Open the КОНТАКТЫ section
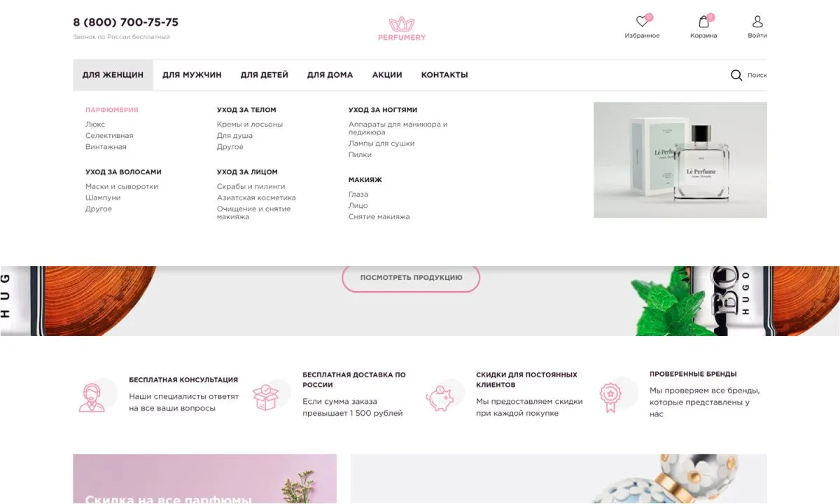840x504 pixels. click(x=444, y=74)
